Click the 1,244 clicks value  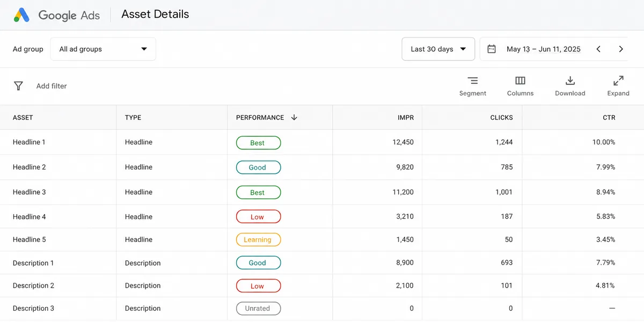[x=504, y=142]
